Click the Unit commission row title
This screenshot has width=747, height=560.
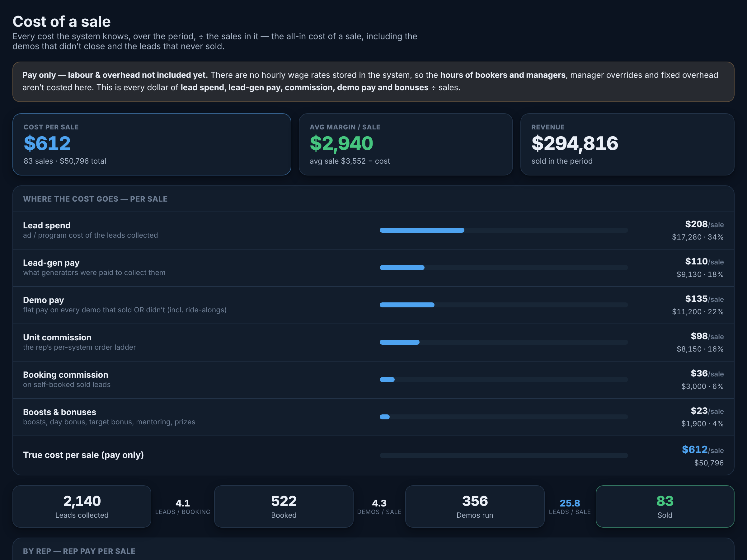(57, 337)
